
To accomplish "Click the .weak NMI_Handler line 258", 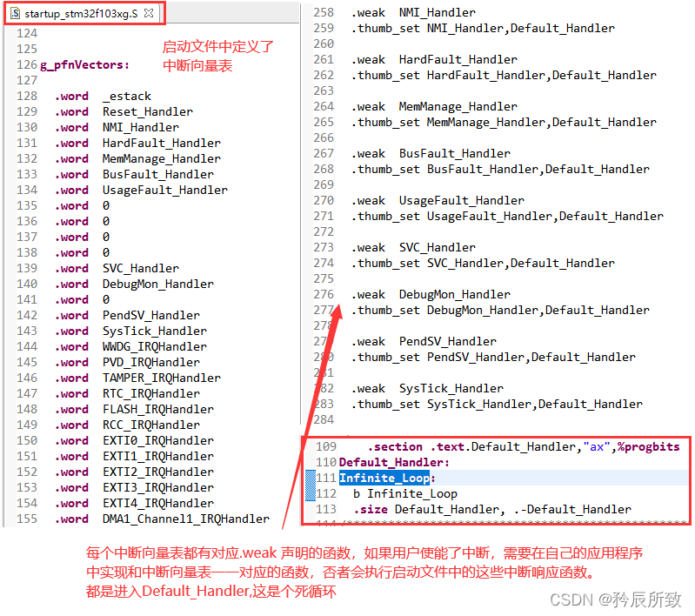I will [x=413, y=13].
